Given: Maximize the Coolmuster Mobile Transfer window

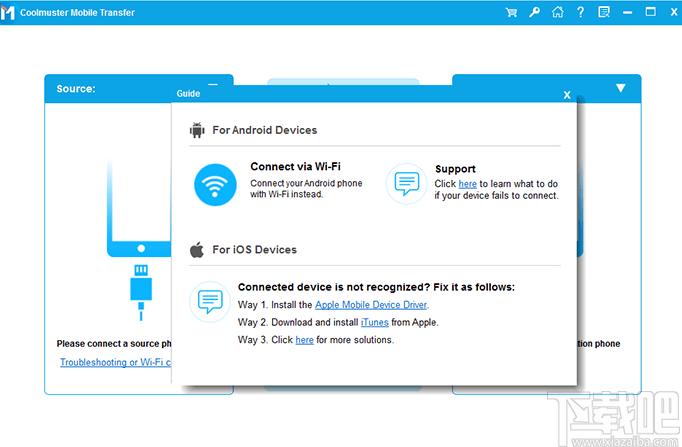Looking at the screenshot, I should 651,12.
